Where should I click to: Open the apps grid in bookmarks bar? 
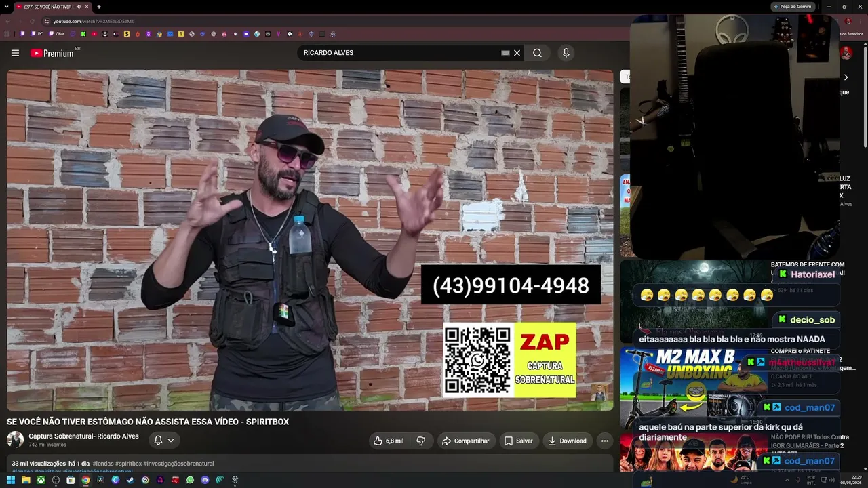7,33
